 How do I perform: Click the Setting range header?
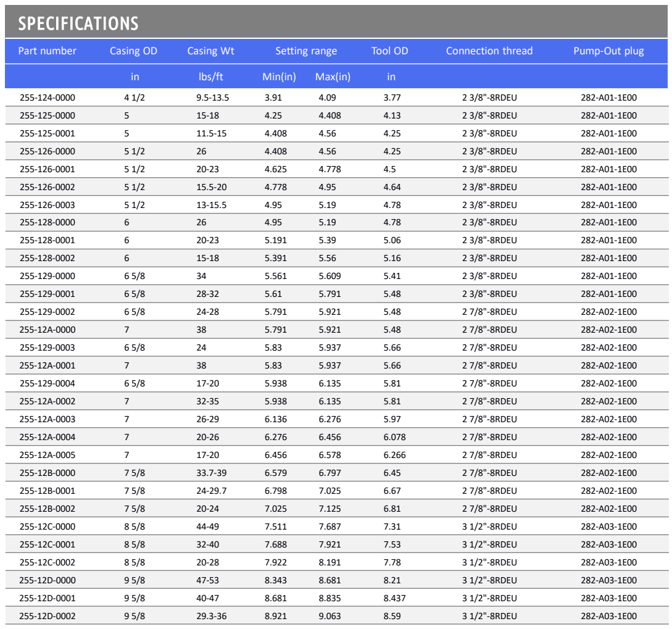[x=306, y=51]
